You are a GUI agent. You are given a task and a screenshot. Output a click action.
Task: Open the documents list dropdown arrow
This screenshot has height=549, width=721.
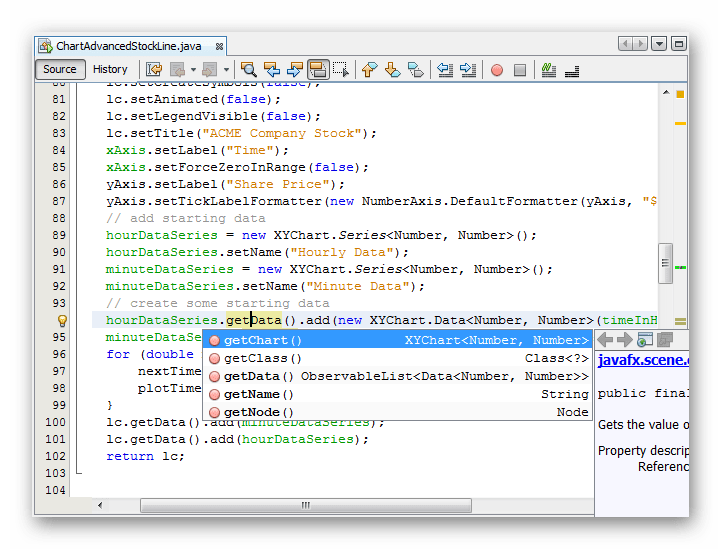coord(659,44)
